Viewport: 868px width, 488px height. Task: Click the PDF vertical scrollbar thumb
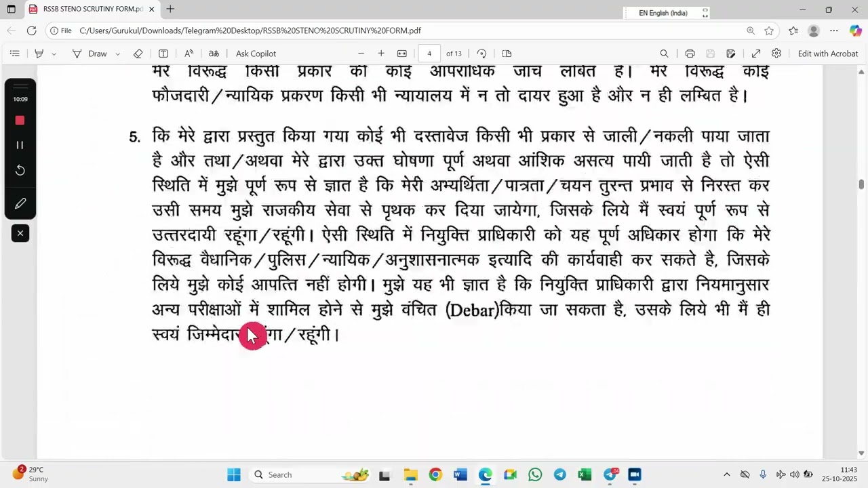[862, 184]
